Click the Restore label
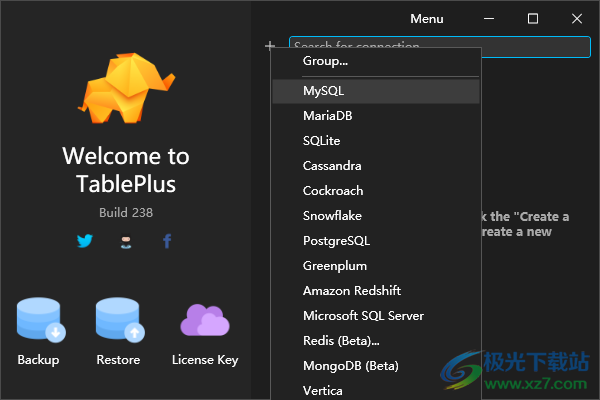The height and width of the screenshot is (400, 600). coord(118,360)
